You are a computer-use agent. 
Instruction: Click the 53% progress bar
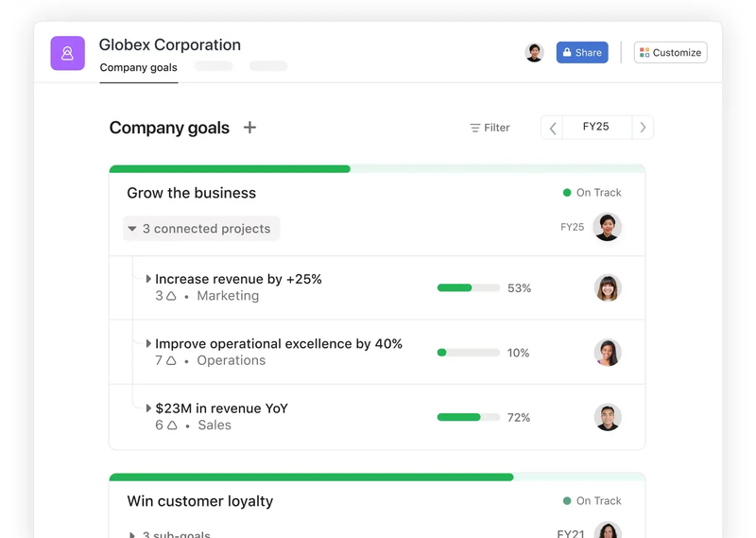[468, 288]
